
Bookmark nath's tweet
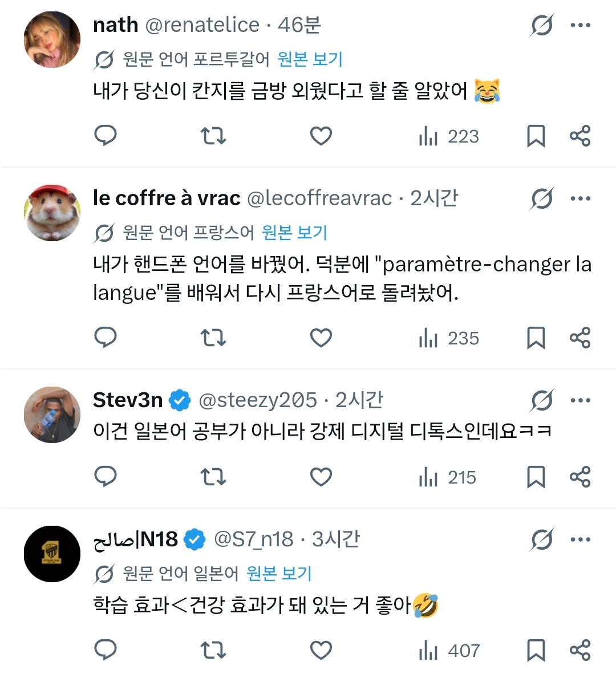[536, 136]
